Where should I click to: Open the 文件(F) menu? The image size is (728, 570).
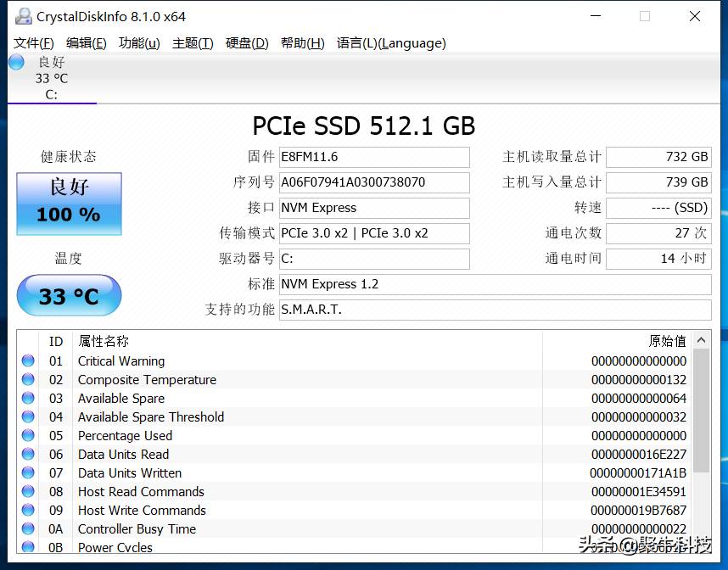point(34,43)
